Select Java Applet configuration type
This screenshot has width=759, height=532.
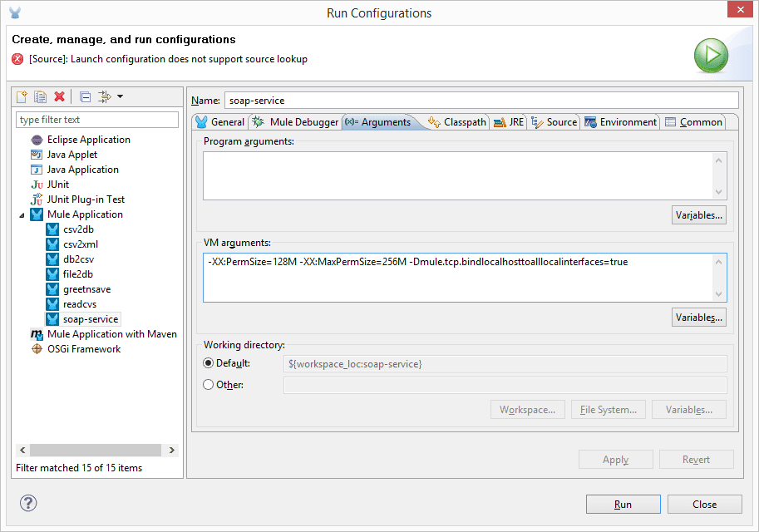(x=72, y=155)
